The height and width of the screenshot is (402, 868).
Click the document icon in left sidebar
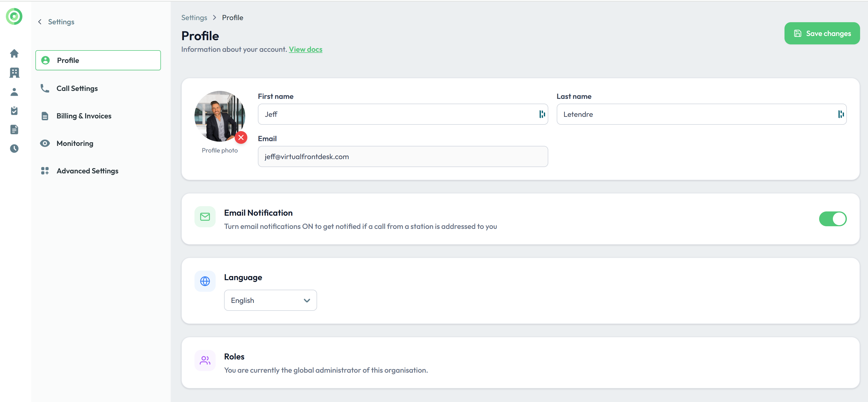(x=14, y=130)
